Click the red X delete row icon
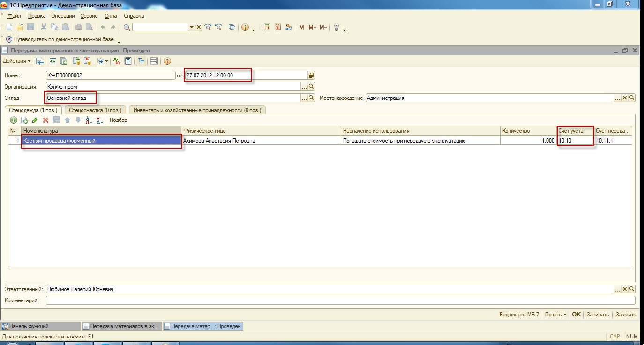Screen dimensions: 644x345 tap(46, 120)
